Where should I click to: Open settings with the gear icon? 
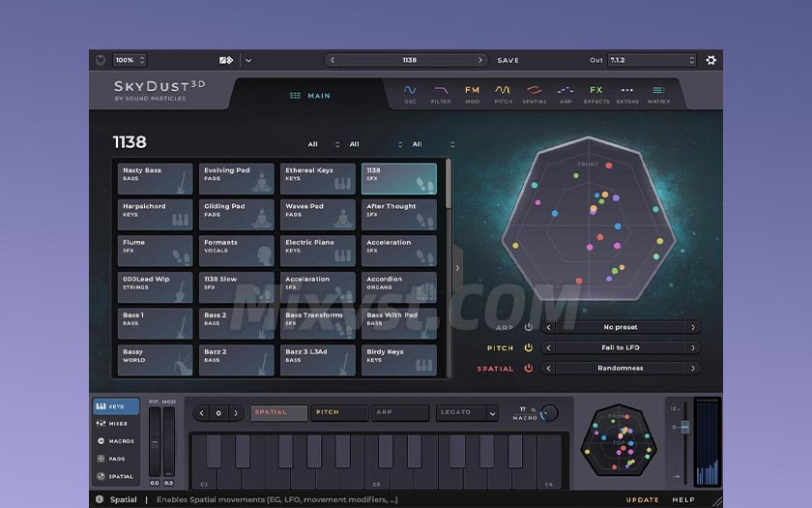click(711, 60)
